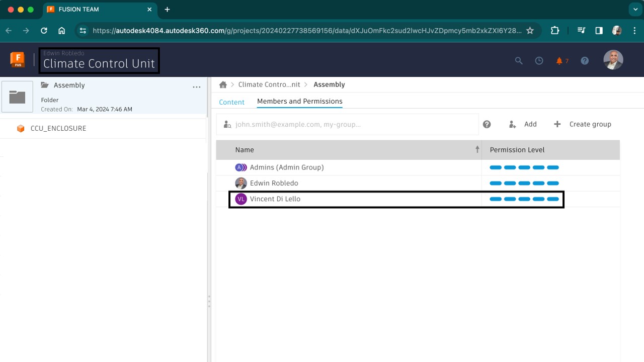Click the member email input field
Image resolution: width=644 pixels, height=362 pixels.
347,124
